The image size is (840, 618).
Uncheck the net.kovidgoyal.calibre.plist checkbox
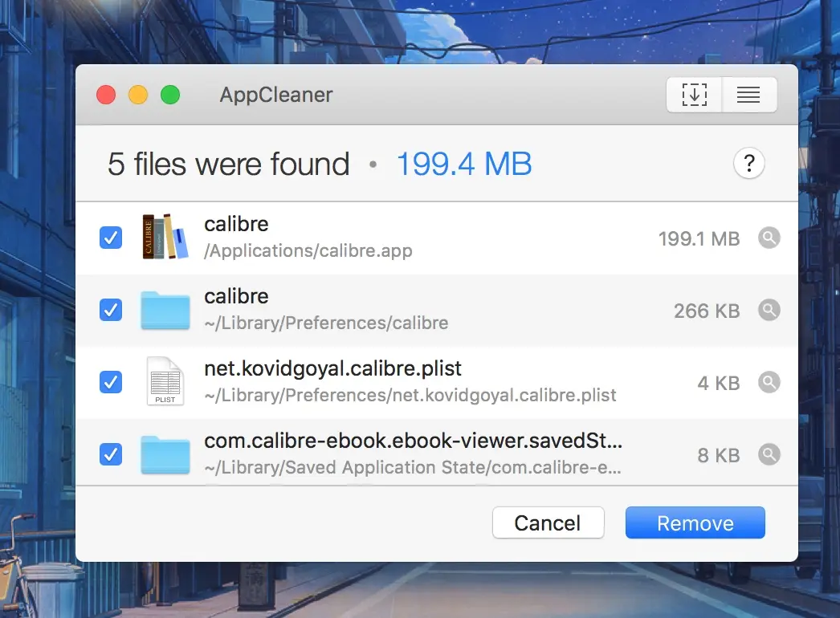(111, 382)
